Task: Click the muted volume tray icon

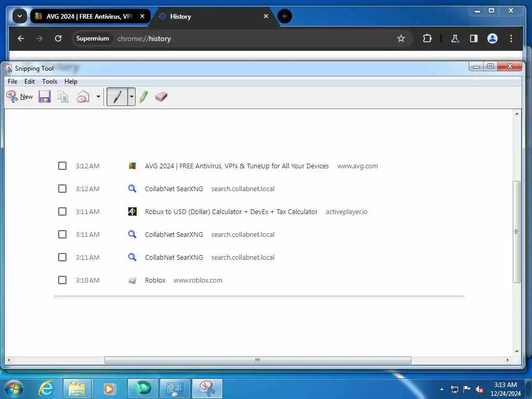Action: pos(480,390)
